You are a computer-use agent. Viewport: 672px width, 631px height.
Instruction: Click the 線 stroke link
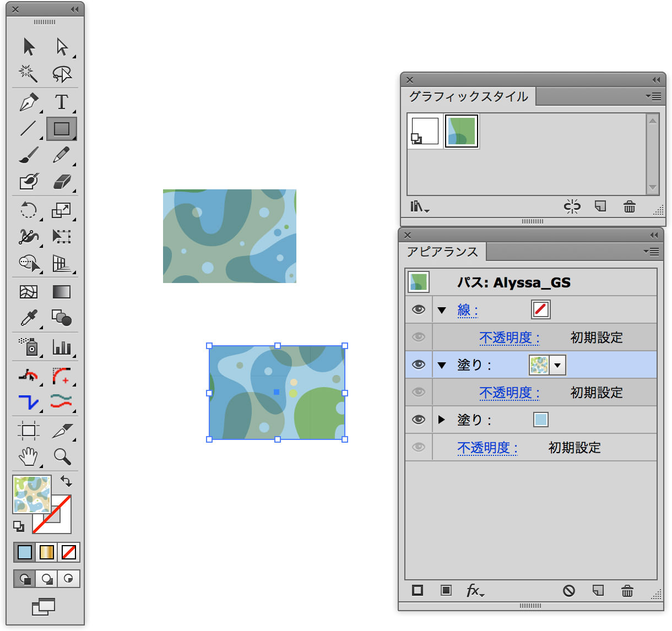(x=468, y=310)
